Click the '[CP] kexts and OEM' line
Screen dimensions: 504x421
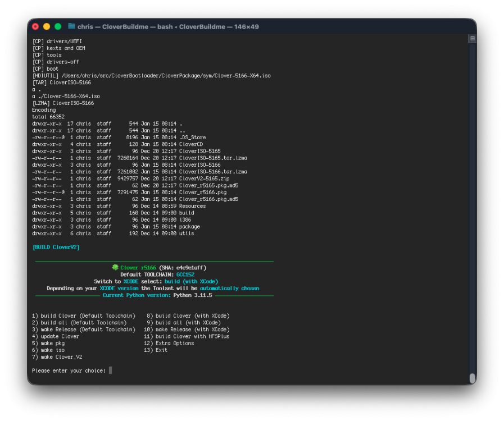click(x=58, y=48)
